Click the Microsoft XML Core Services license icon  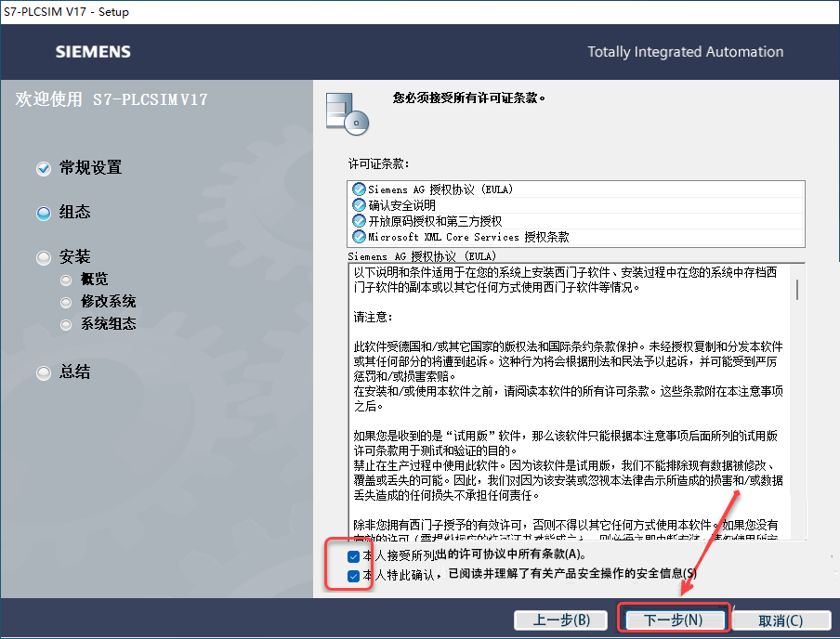tap(360, 236)
